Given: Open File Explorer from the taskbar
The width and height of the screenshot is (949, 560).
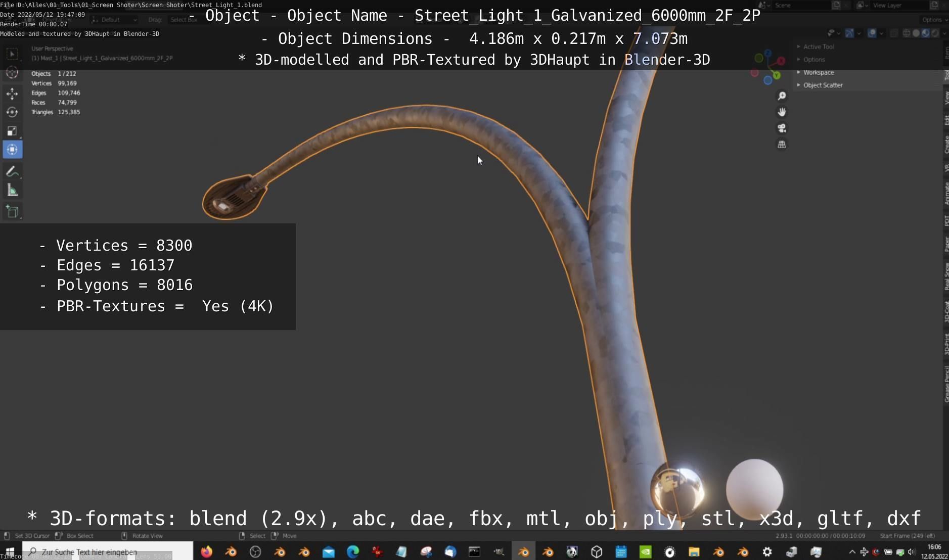Looking at the screenshot, I should (694, 552).
